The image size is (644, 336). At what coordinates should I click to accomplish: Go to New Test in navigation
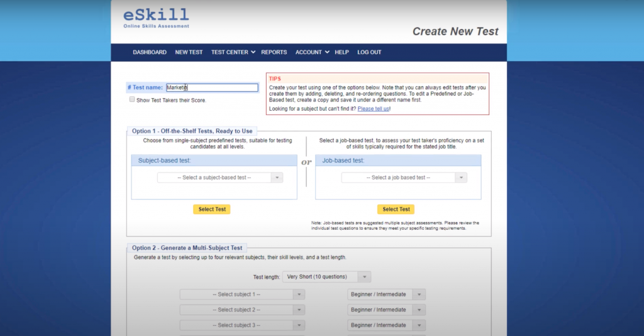click(x=189, y=52)
